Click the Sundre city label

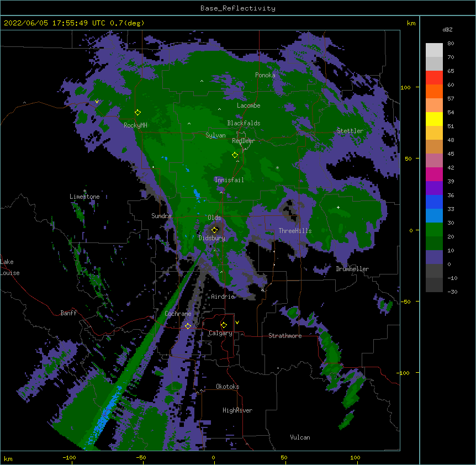pos(161,216)
